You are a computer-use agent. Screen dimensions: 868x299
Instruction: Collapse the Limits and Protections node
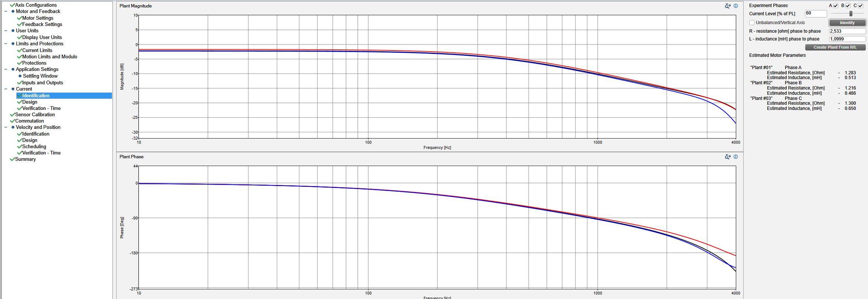coord(6,44)
